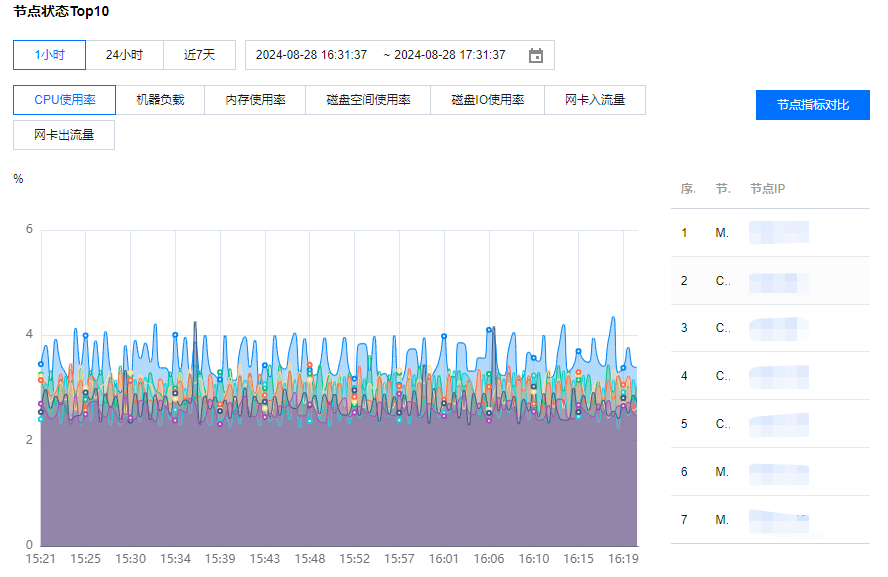Switch to the 24小时 time range
The width and height of the screenshot is (888, 577).
click(124, 55)
